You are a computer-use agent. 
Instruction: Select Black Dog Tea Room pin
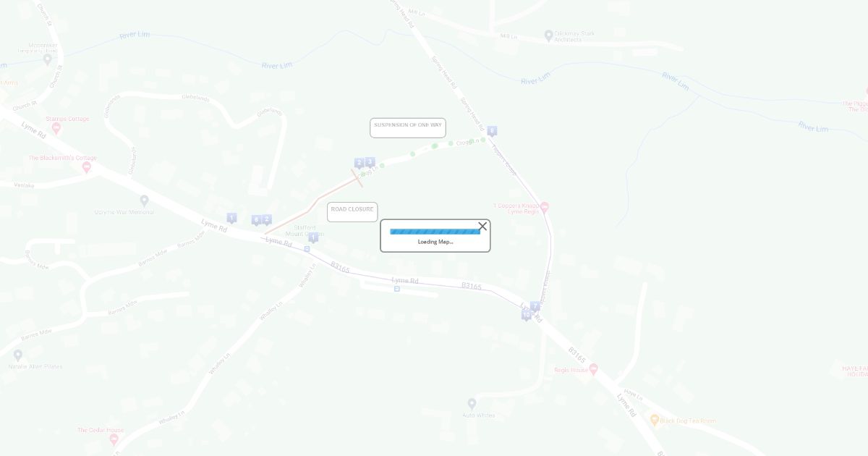pos(655,420)
